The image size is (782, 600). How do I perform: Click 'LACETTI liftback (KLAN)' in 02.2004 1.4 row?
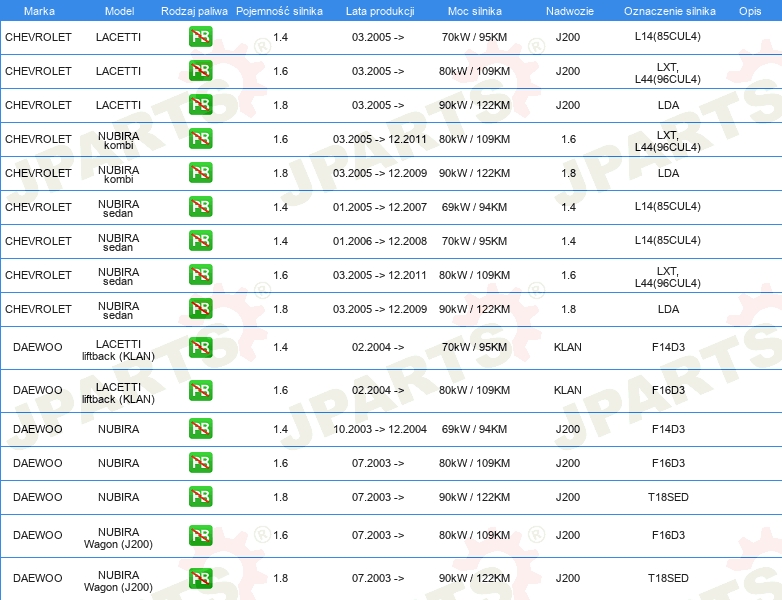click(x=118, y=350)
